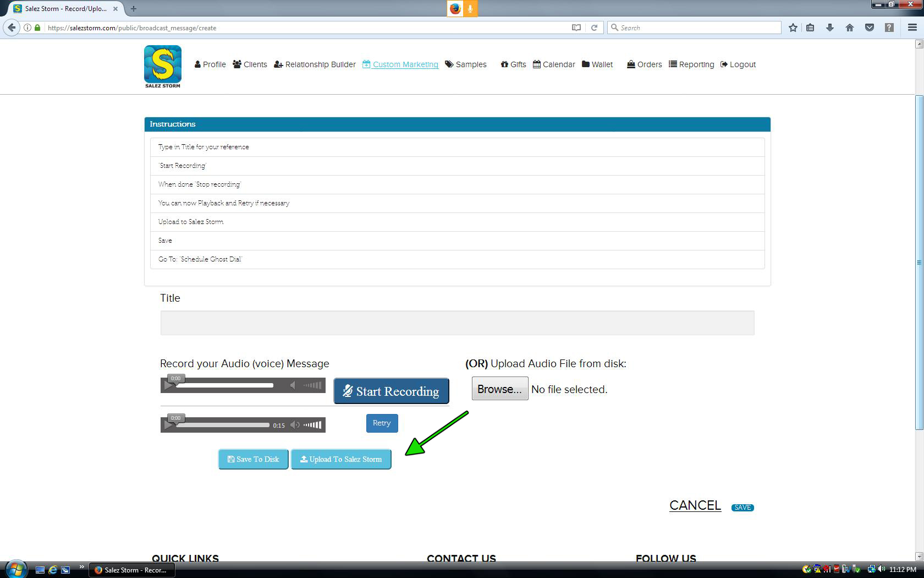
Task: Click Upload To Salez Storm button
Action: [x=341, y=459]
